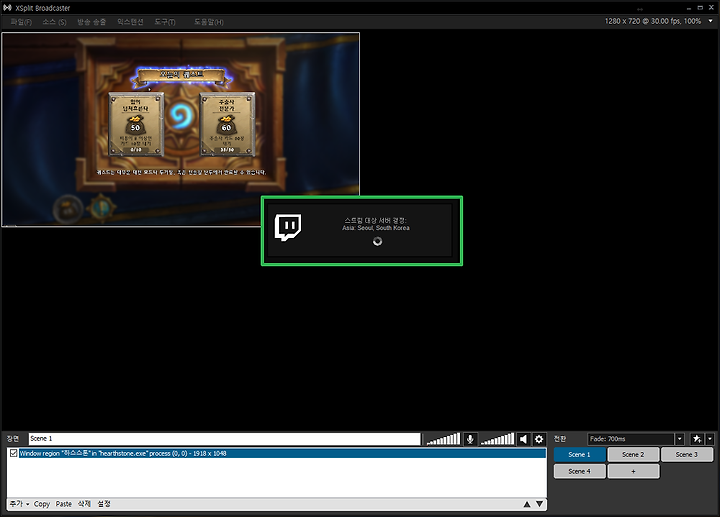Open the 소스(S) menu

pos(54,22)
